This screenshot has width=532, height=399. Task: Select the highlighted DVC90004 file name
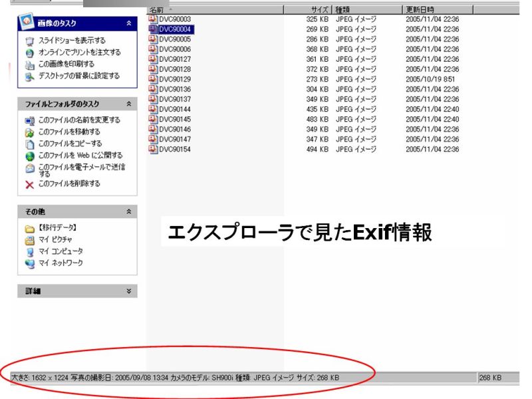(x=175, y=29)
